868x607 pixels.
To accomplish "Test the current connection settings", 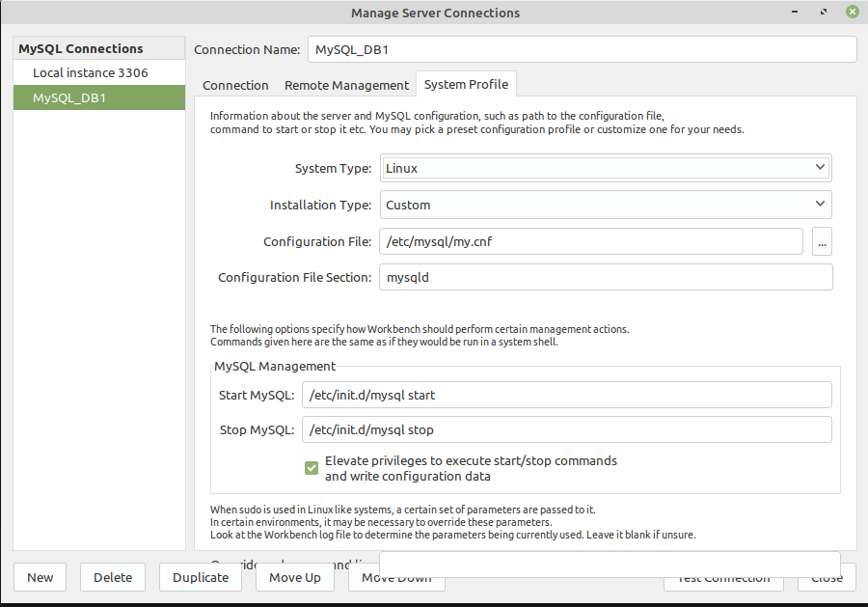I will click(723, 576).
